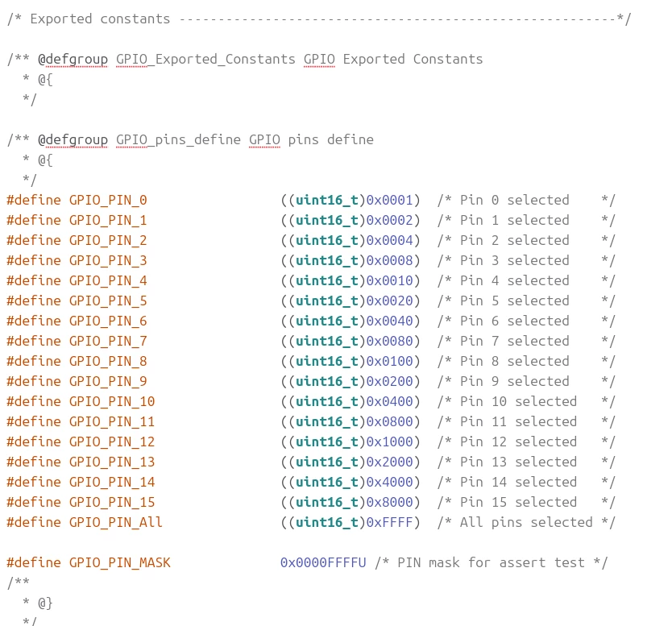Viewport: 672px width, 626px height.
Task: Click #define keyword of the GPIO_PIN_5 line
Action: tap(34, 301)
